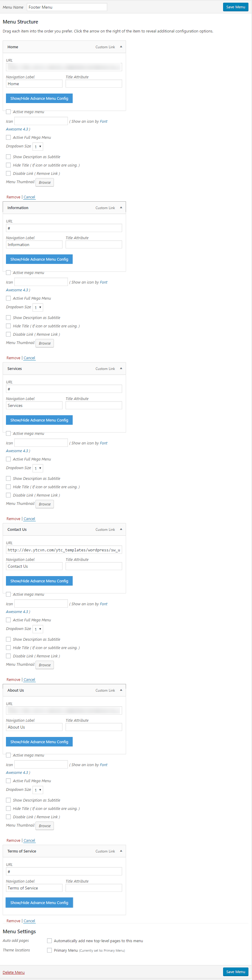
Task: Open Dropdown Size select under Home
Action: click(38, 147)
